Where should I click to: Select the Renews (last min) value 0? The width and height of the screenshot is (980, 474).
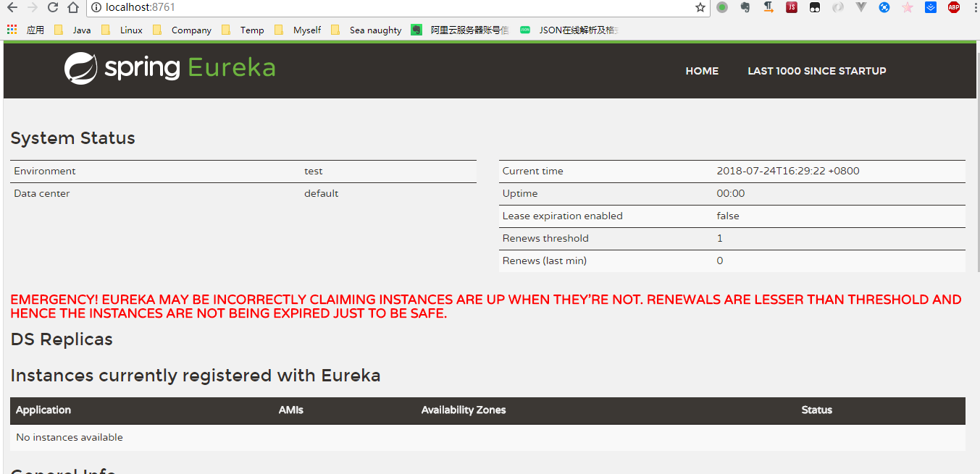(x=720, y=261)
